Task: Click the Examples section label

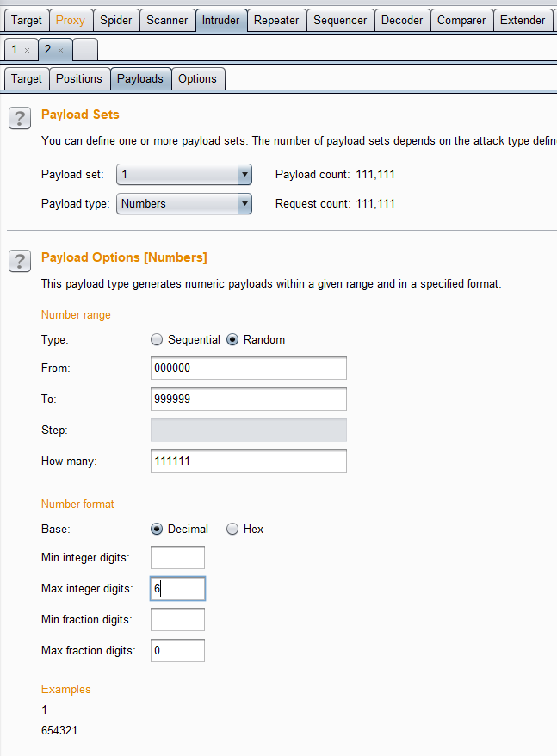Action: click(x=66, y=690)
